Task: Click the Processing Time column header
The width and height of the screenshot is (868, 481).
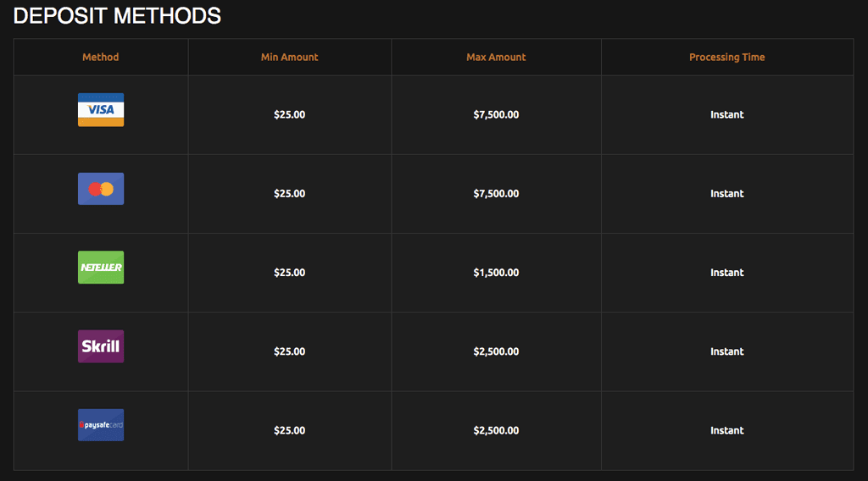Action: coord(726,58)
